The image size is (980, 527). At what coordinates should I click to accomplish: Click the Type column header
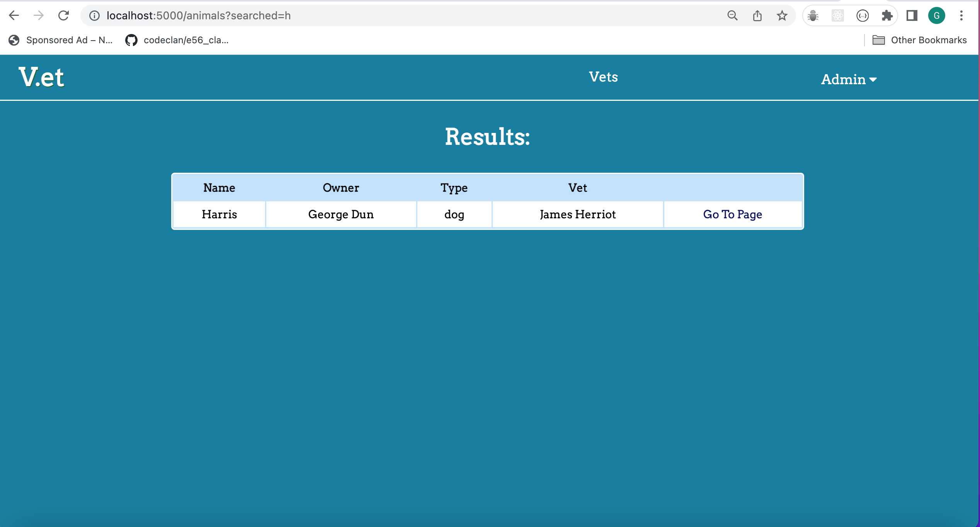pyautogui.click(x=454, y=188)
